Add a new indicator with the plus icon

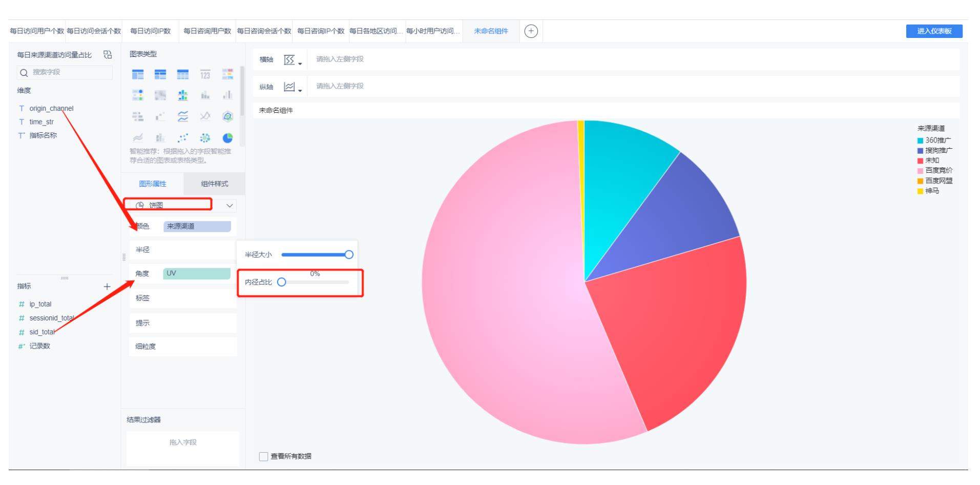tap(107, 287)
